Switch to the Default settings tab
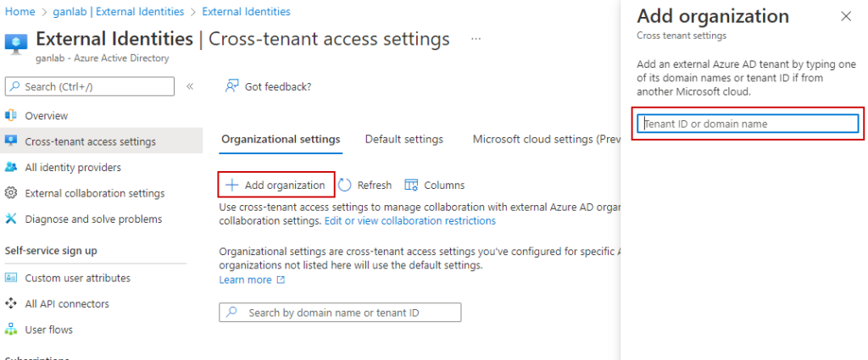Image resolution: width=868 pixels, height=360 pixels. click(403, 139)
